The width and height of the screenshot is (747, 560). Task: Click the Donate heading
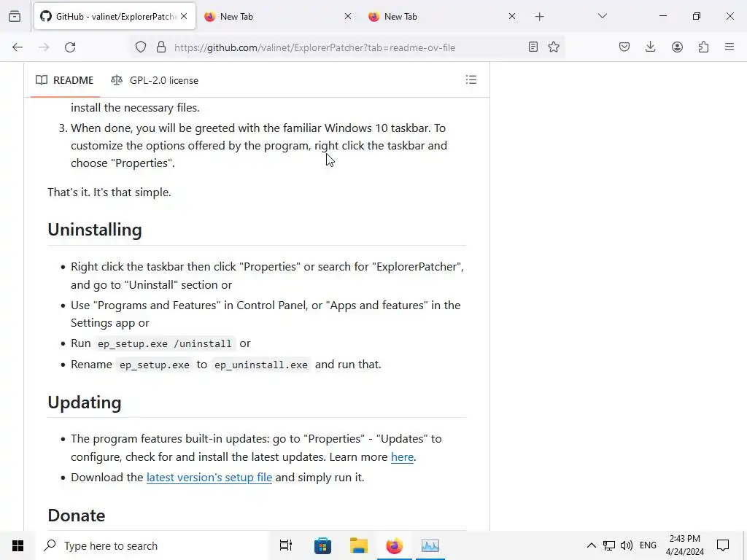[x=76, y=516]
